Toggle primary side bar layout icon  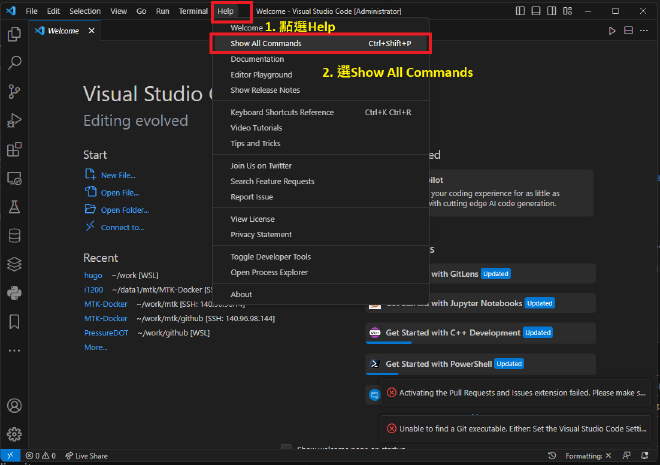pos(520,11)
